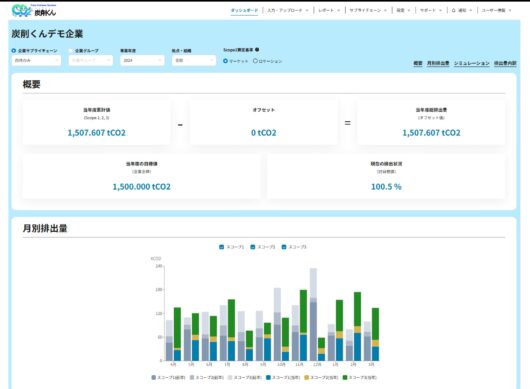The height and width of the screenshot is (389, 530).
Task: Click the 1,507.607 tCO2 total emissions value
Action: [97, 133]
